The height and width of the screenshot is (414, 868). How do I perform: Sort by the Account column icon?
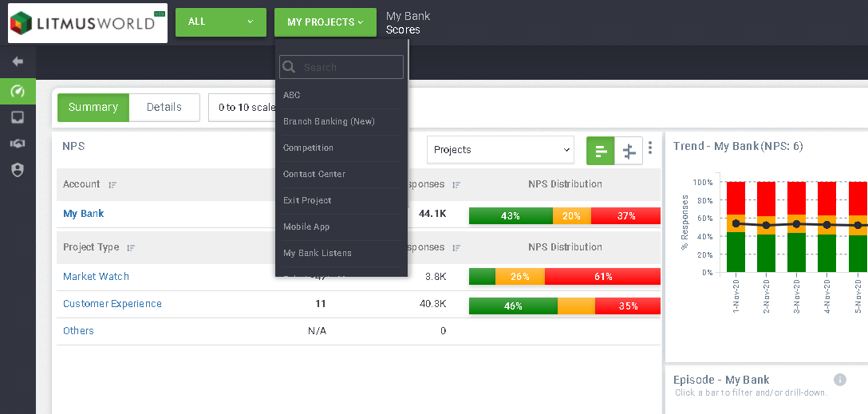point(112,185)
